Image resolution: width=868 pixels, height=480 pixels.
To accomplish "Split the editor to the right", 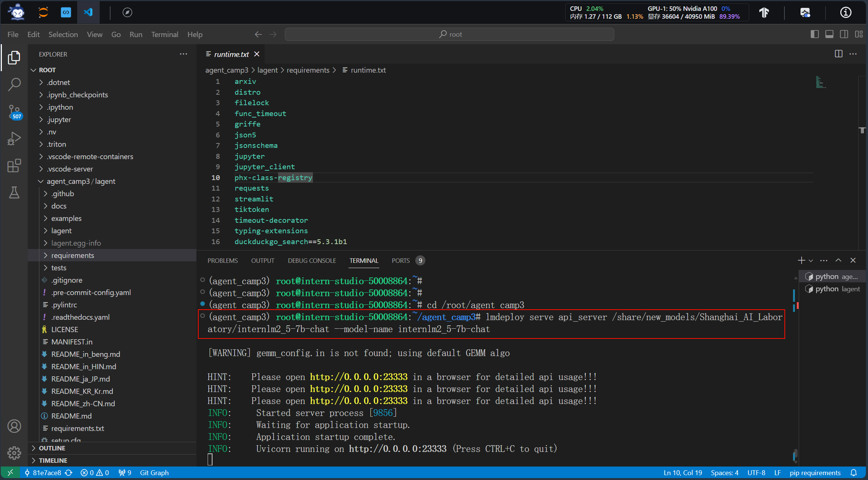I will coord(838,54).
